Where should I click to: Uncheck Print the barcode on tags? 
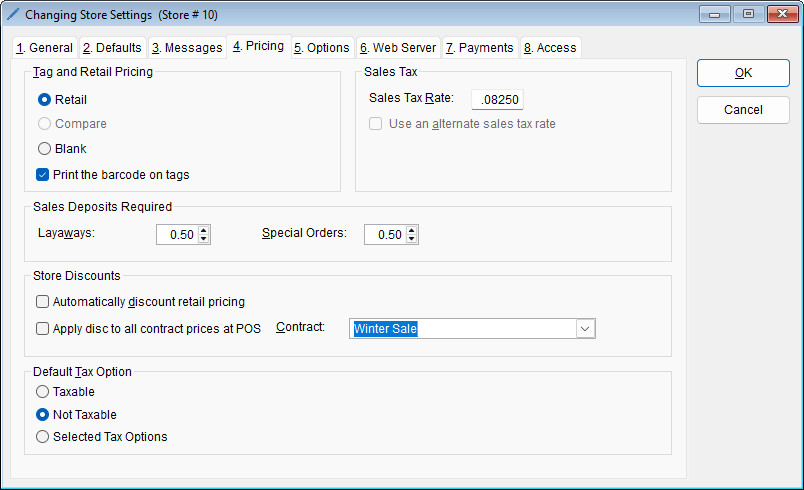tap(43, 174)
